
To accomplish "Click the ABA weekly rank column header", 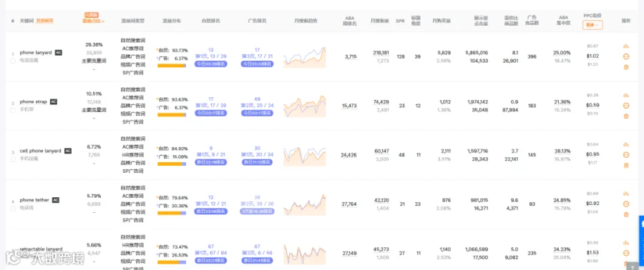I will [x=349, y=21].
